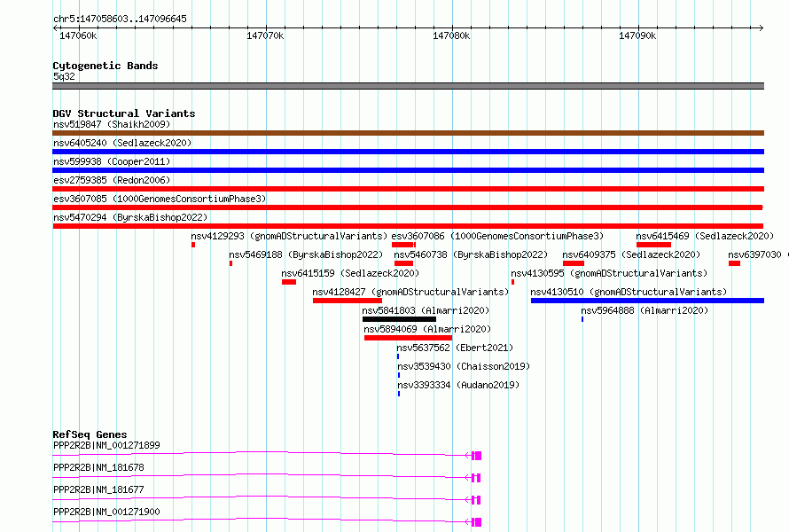
Task: Open nsv5469188 (ByrskaBishop2022) variant
Action: pyautogui.click(x=306, y=254)
